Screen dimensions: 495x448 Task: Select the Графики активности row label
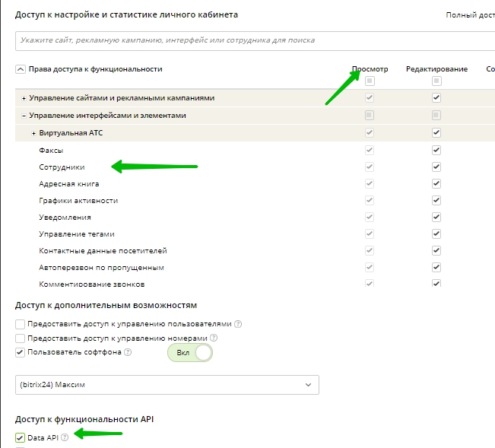78,201
